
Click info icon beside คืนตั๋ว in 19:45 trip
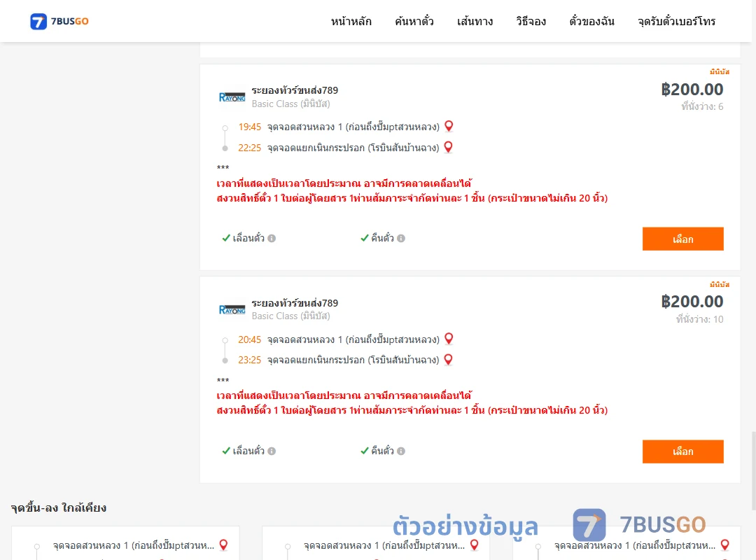pos(401,238)
